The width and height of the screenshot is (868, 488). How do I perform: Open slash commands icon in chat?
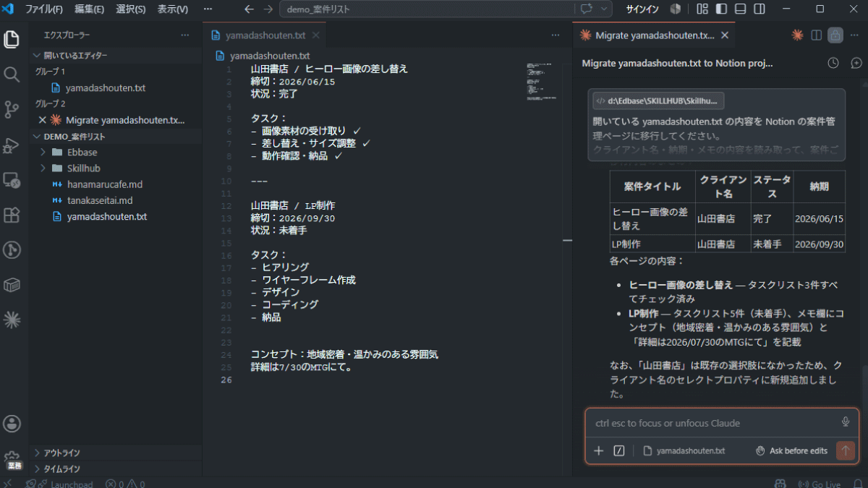619,450
